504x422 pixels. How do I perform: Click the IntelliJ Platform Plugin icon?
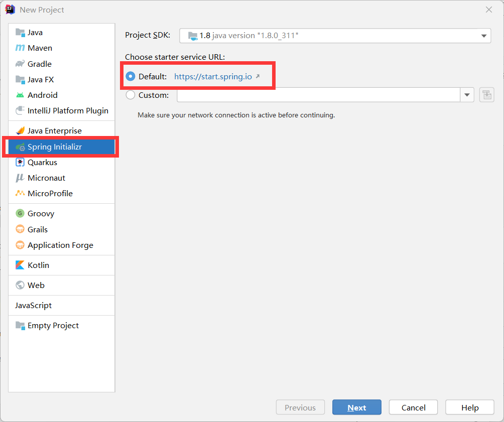click(20, 110)
